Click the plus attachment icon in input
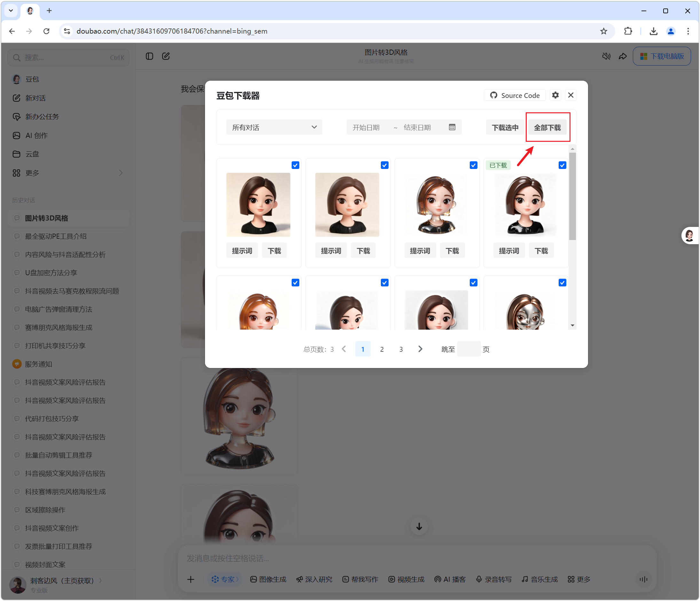 tap(191, 579)
